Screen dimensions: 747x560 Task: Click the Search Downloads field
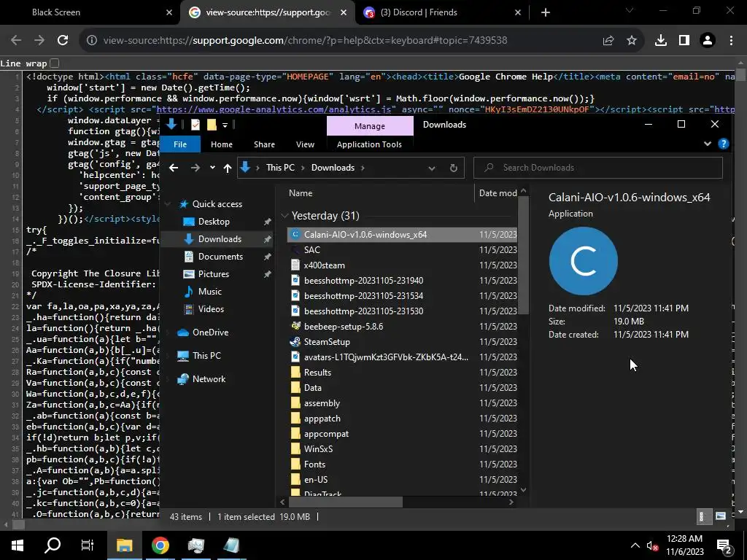click(x=598, y=168)
